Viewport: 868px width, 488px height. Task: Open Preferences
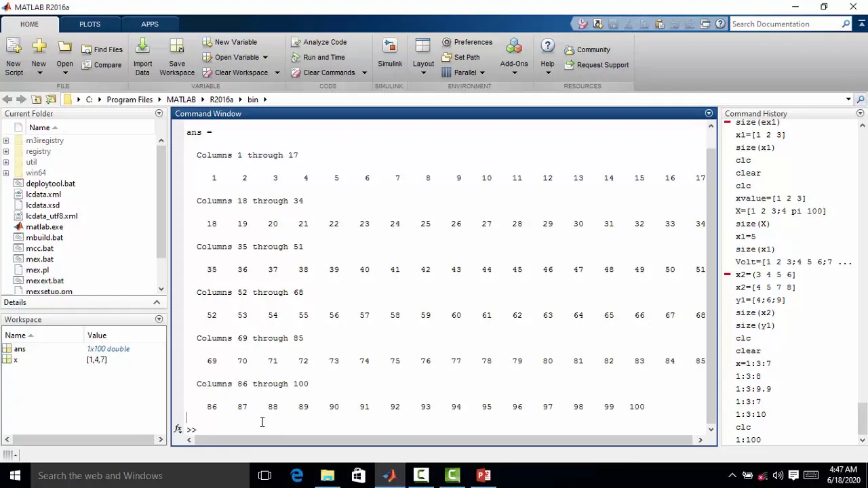tap(467, 42)
